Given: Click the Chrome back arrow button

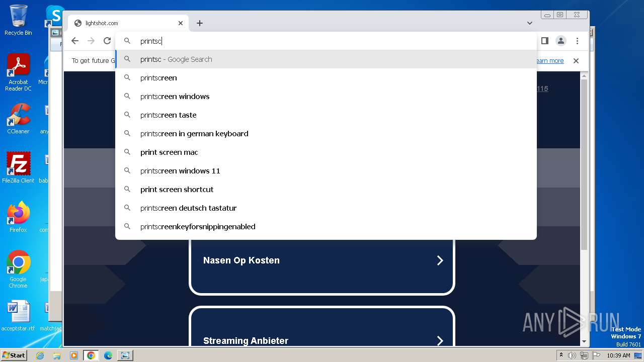Looking at the screenshot, I should [x=75, y=41].
